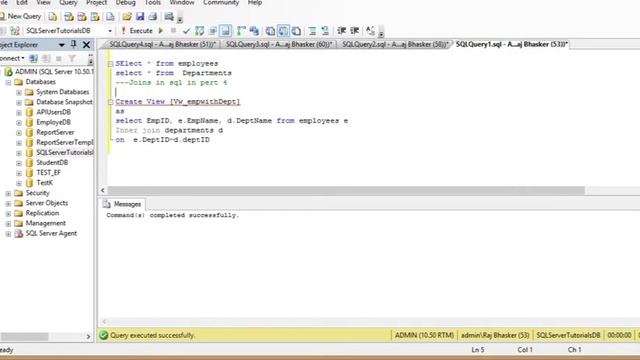Comment out the selected lines
Screen dimensions: 640x360
coord(312,31)
